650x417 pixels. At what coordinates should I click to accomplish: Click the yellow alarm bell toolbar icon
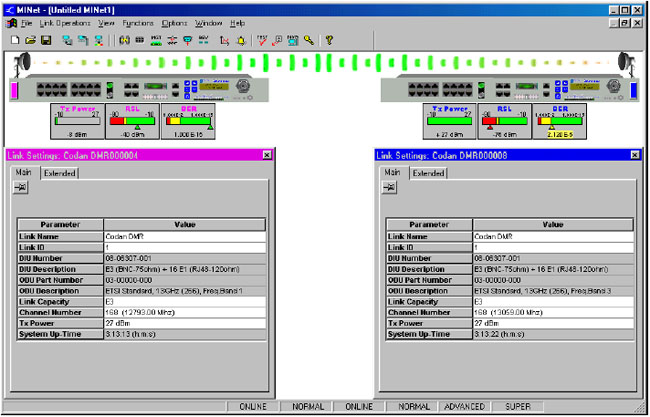point(241,40)
